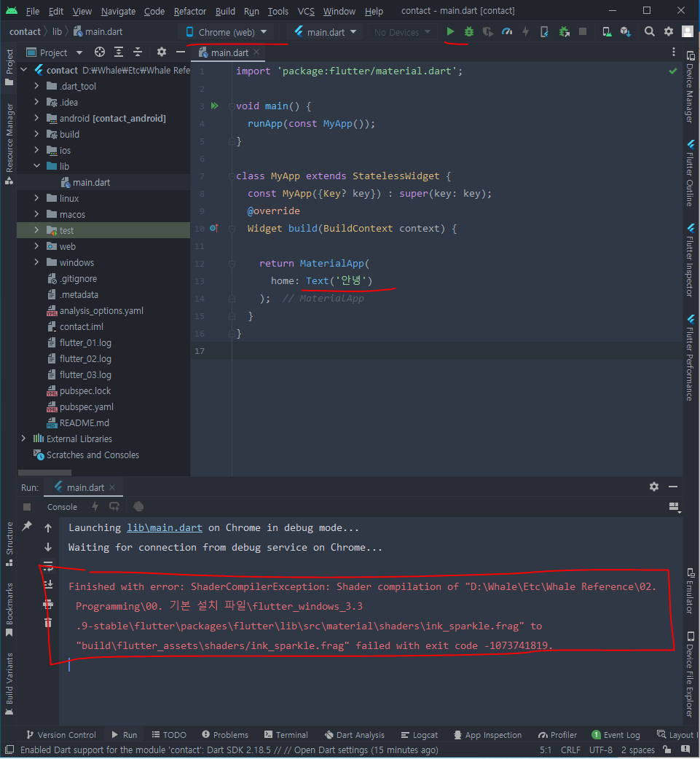Click the account avatar icon

point(688,31)
